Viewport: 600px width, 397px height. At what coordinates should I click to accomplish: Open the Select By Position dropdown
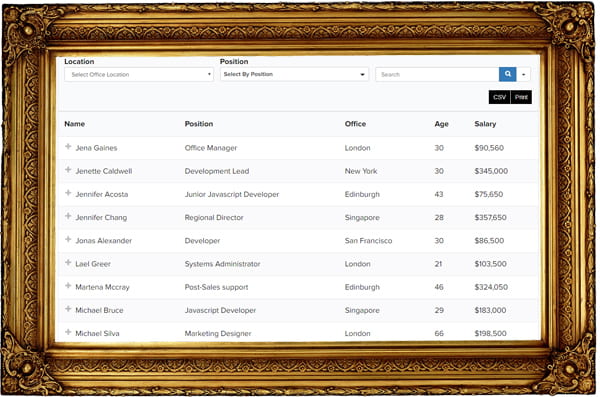point(294,74)
